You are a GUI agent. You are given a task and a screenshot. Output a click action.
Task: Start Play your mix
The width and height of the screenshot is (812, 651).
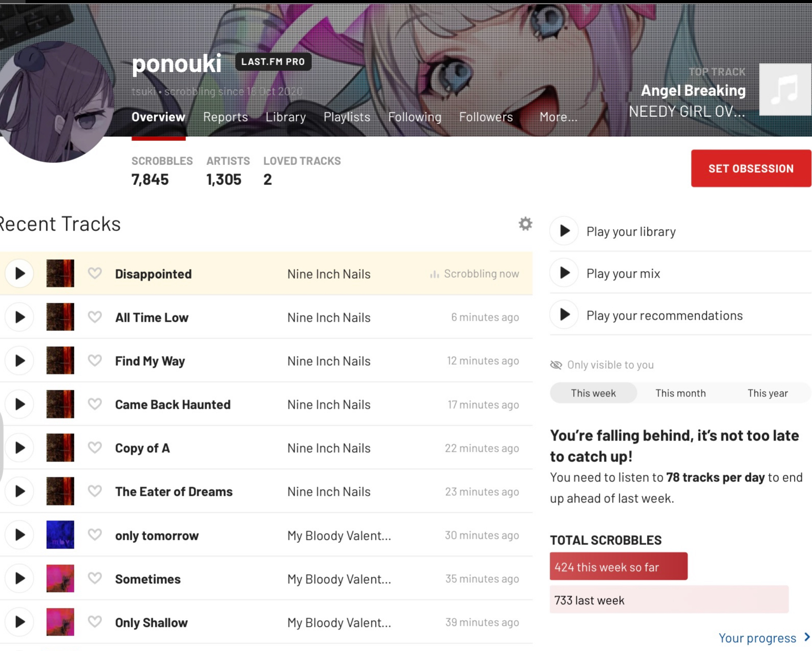click(x=564, y=273)
